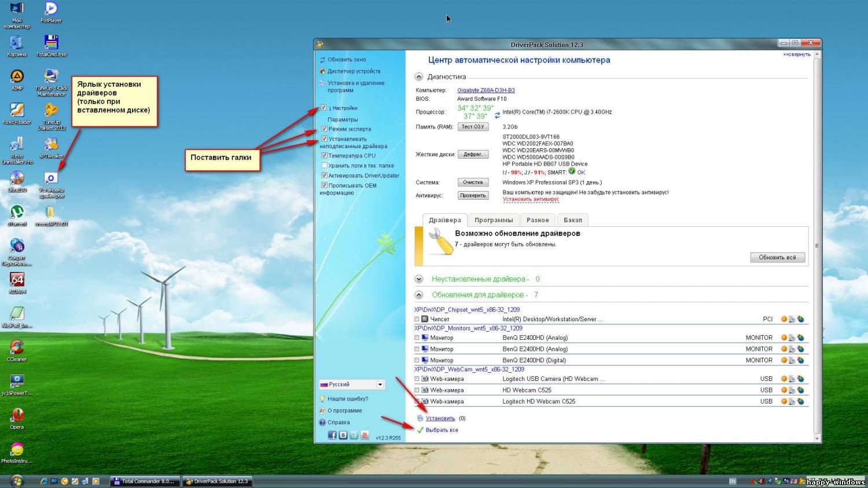Viewport: 868px width, 488px height.
Task: Switch to Total Commander taskbar button
Action: [x=145, y=481]
